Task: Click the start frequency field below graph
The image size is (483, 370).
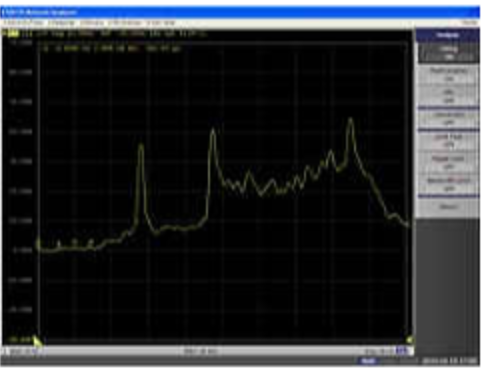Action: pyautogui.click(x=23, y=351)
